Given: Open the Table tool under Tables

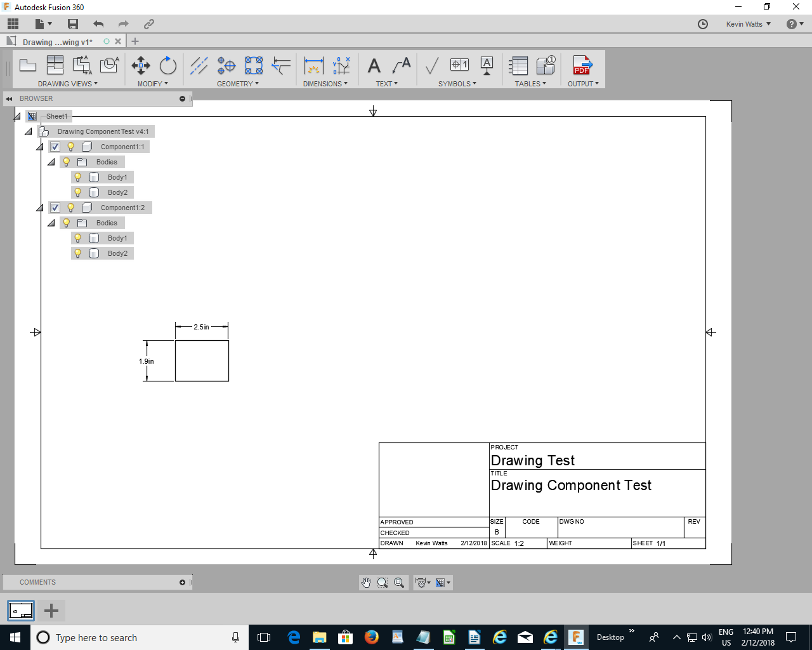Looking at the screenshot, I should 518,65.
